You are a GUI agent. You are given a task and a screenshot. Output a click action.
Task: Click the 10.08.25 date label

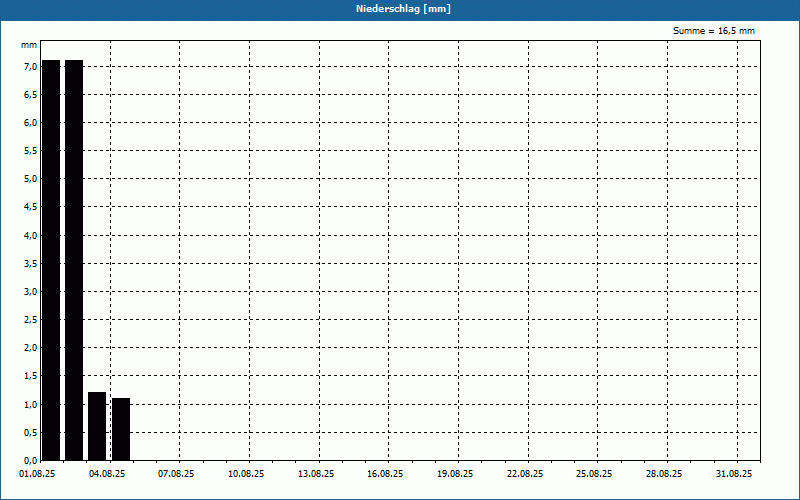point(246,474)
